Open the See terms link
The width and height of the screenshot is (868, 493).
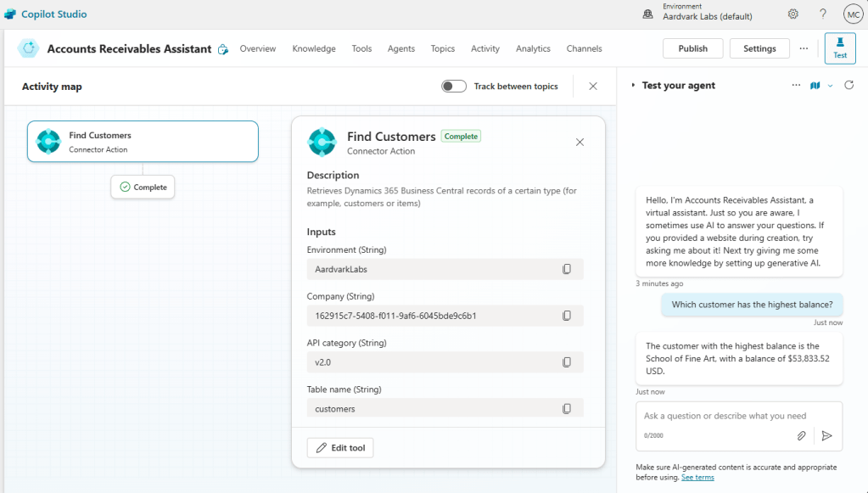tap(697, 478)
